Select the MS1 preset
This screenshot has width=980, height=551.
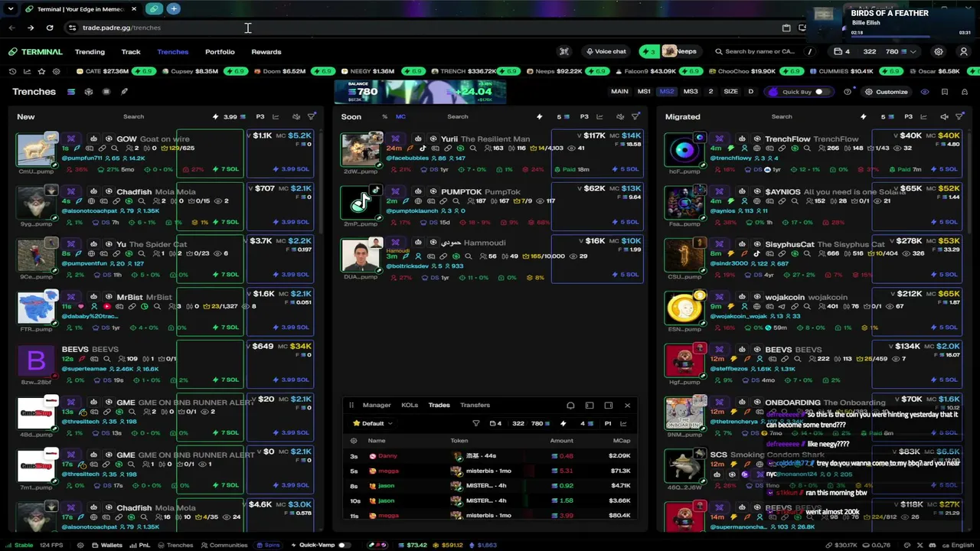click(644, 92)
